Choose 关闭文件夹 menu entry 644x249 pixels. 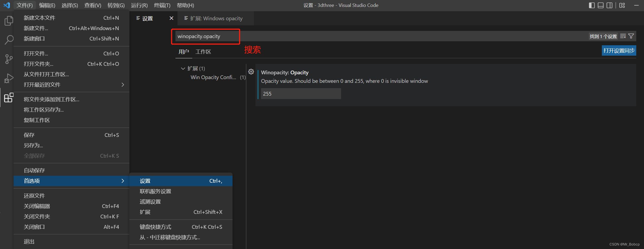(x=71, y=217)
